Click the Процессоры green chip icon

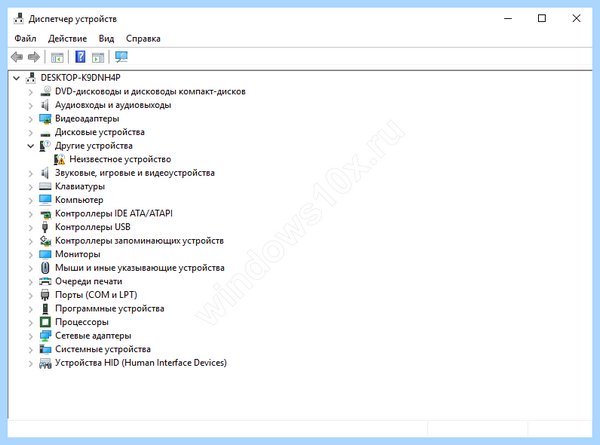tap(45, 322)
